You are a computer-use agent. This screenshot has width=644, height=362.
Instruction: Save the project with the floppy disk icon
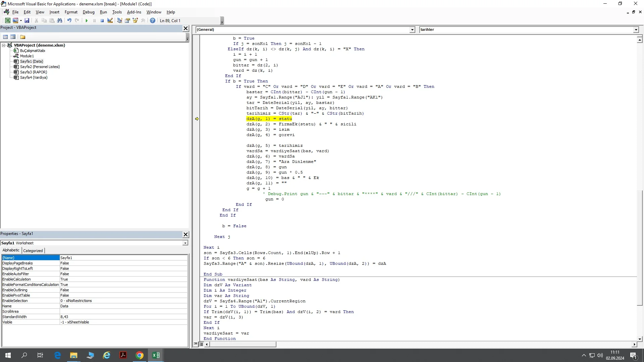(x=27, y=20)
